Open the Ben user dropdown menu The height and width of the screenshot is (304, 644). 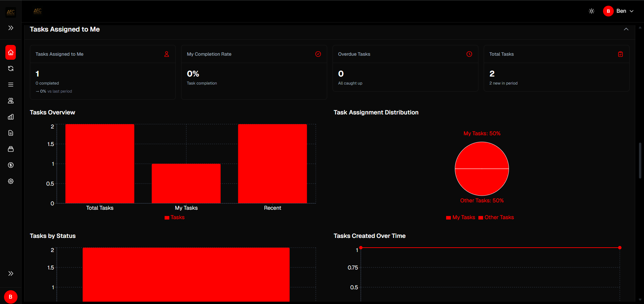tap(618, 11)
